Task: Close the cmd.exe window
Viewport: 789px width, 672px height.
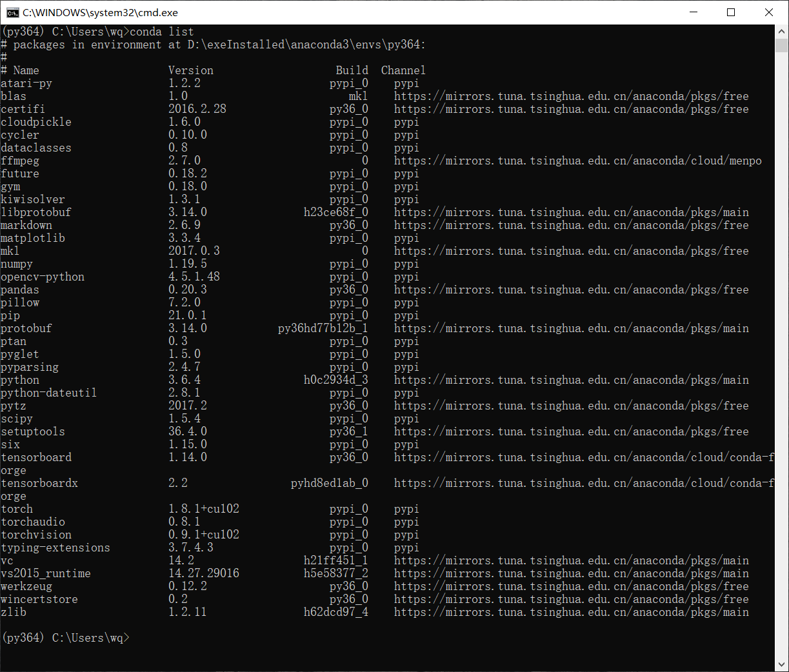Action: click(x=768, y=12)
